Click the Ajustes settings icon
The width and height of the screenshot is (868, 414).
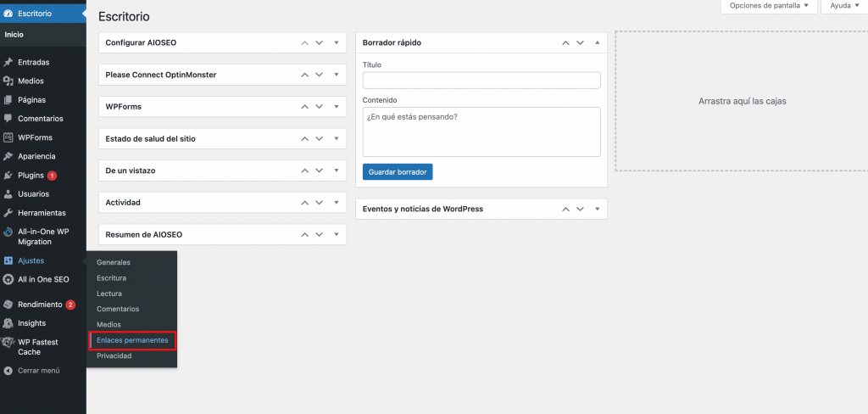coord(8,260)
